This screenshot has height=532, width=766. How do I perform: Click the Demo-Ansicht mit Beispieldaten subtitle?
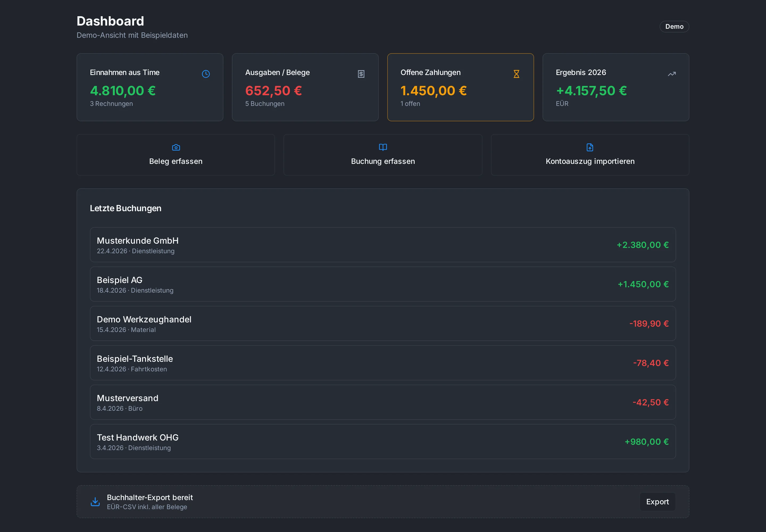pos(132,35)
